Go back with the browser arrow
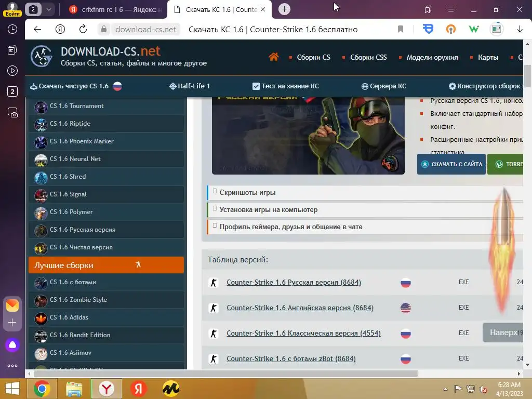Screen dimensions: 532x399 point(37,30)
